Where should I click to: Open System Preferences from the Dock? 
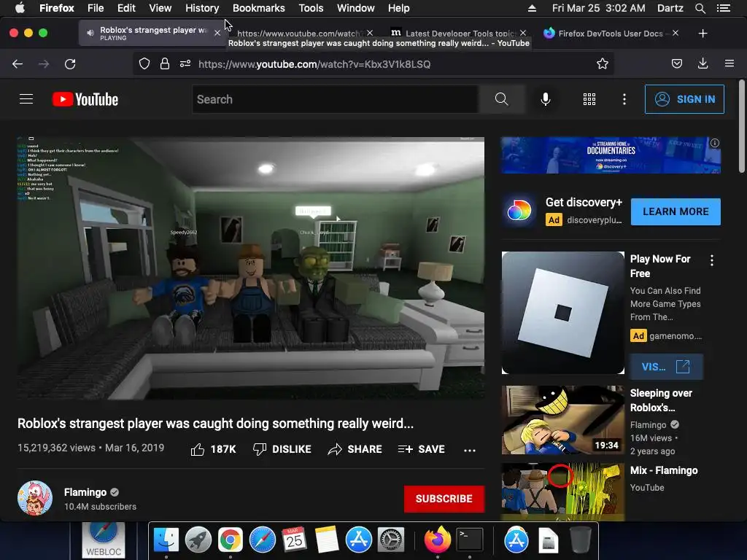pyautogui.click(x=391, y=540)
